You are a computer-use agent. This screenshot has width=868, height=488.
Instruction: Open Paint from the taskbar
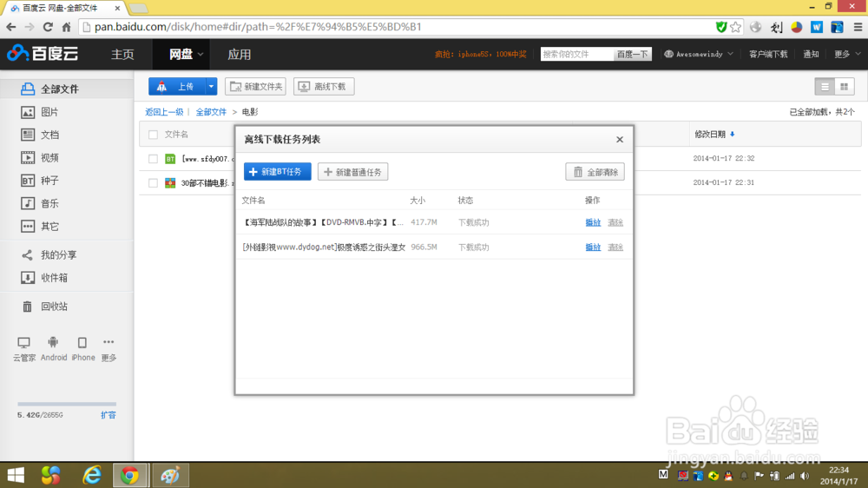tap(170, 475)
